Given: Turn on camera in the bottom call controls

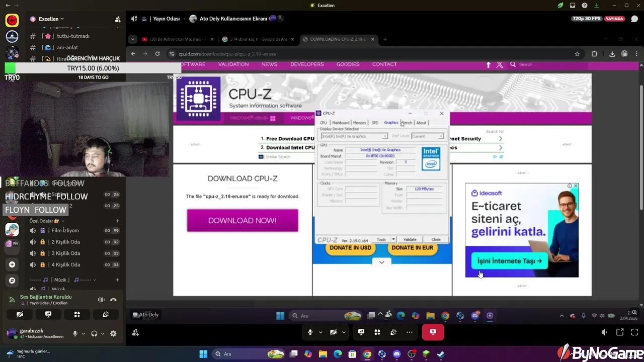Looking at the screenshot, I should [333, 332].
